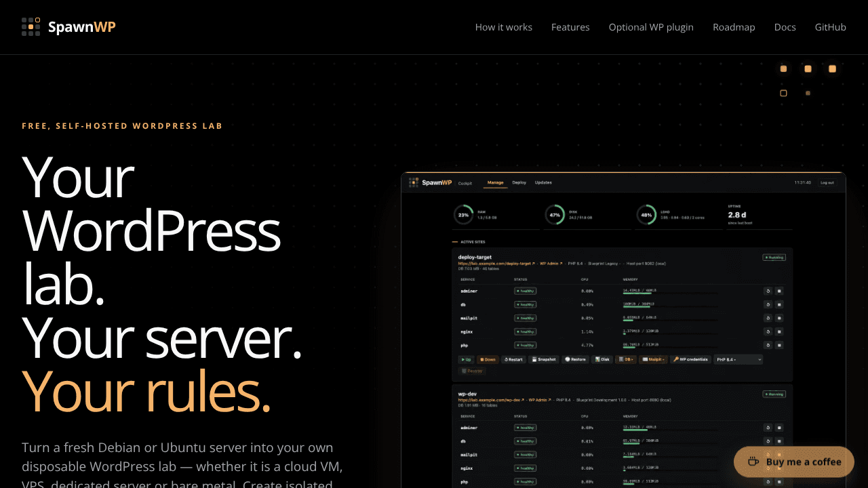Viewport: 868px width, 488px height.
Task: Restart adminer service in deploy-target
Action: click(x=768, y=291)
